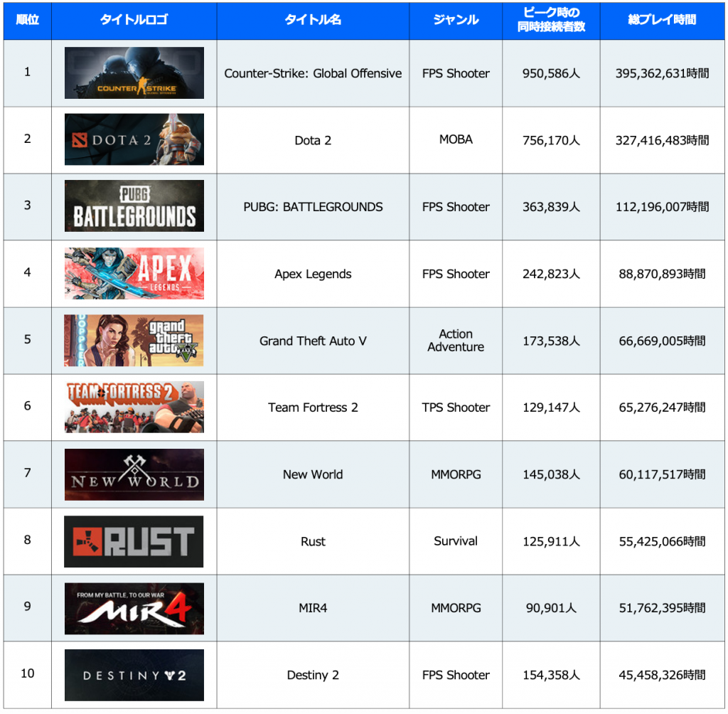Click the Destiny 2 logo thumbnail
728x714 pixels.
[x=134, y=675]
